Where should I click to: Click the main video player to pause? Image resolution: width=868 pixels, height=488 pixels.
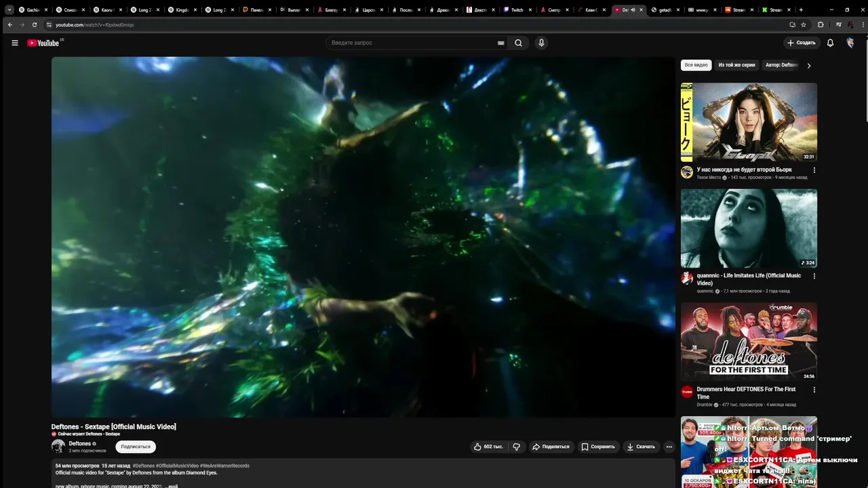(363, 237)
